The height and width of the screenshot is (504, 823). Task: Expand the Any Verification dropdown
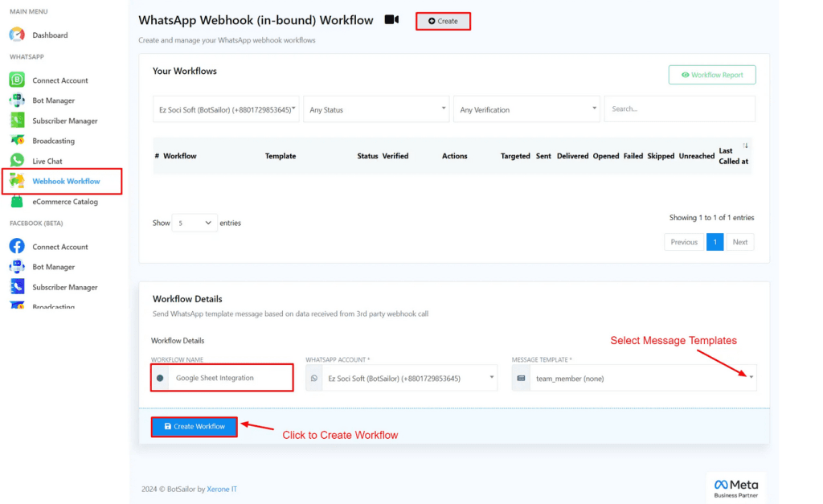(526, 109)
